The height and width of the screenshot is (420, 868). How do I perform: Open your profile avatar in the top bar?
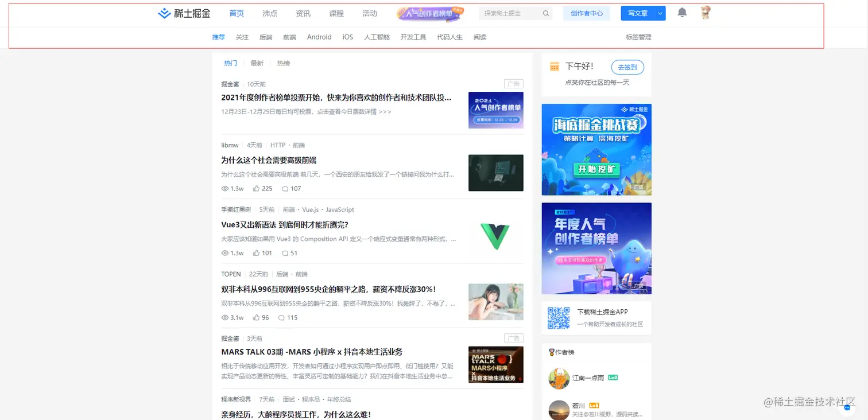(706, 12)
